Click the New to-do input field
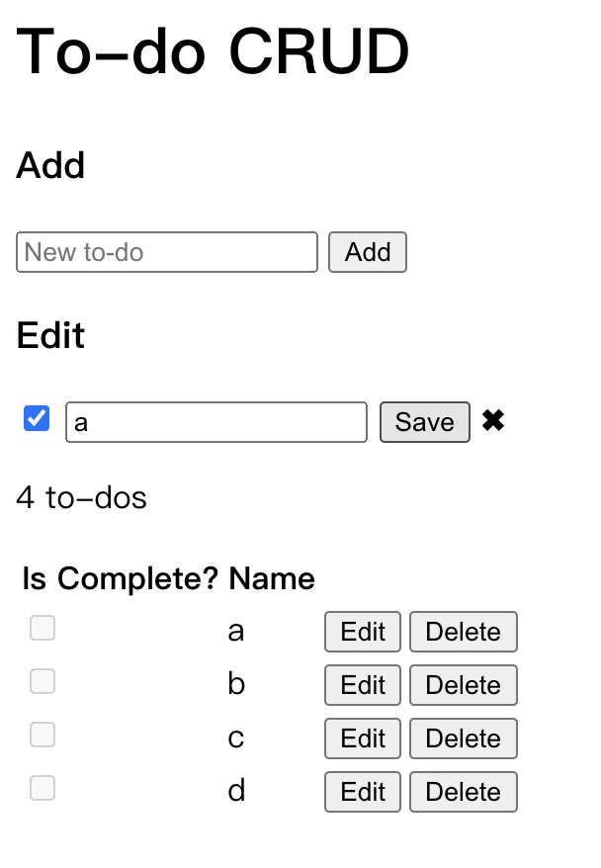Image resolution: width=601 pixels, height=868 pixels. tap(167, 252)
